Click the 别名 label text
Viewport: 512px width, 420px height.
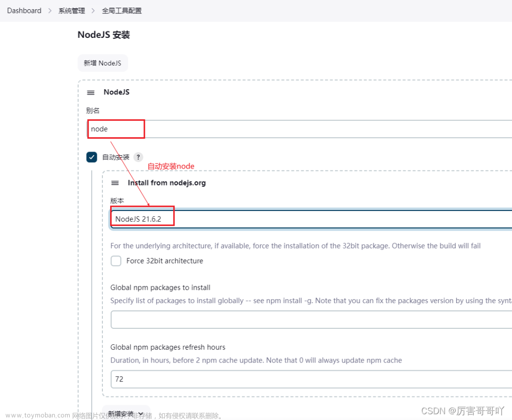(x=93, y=111)
